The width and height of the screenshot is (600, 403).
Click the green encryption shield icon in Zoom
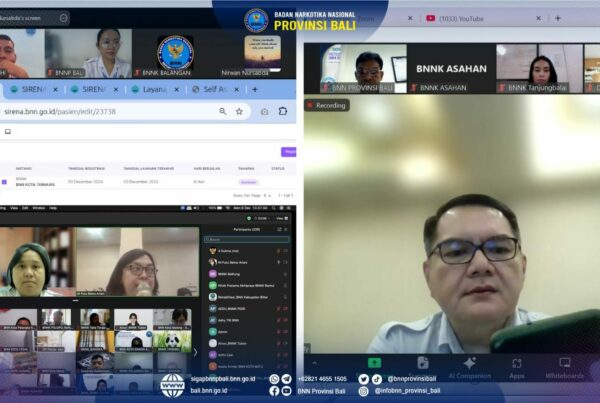(x=249, y=218)
